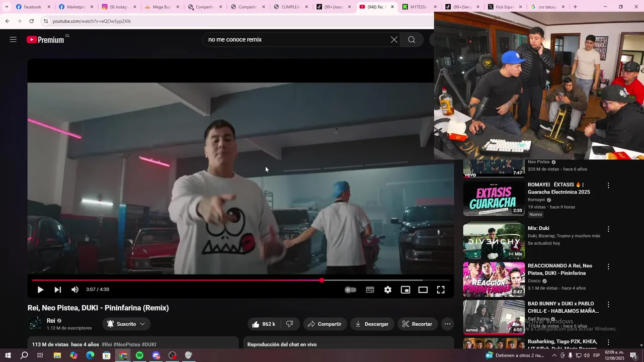The width and height of the screenshot is (644, 362).
Task: Go to YouTube Premium home logo
Action: [45, 40]
